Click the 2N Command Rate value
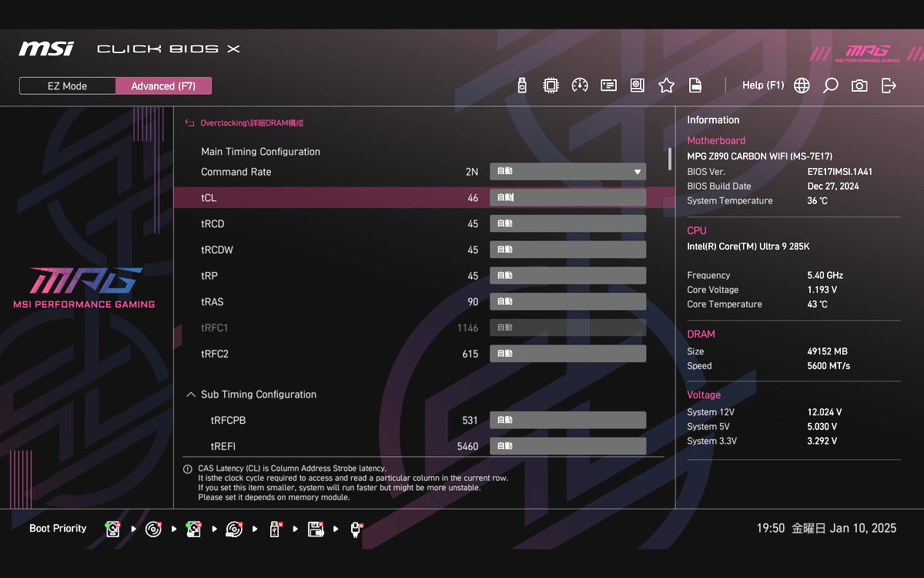The height and width of the screenshot is (578, 924). click(x=472, y=172)
